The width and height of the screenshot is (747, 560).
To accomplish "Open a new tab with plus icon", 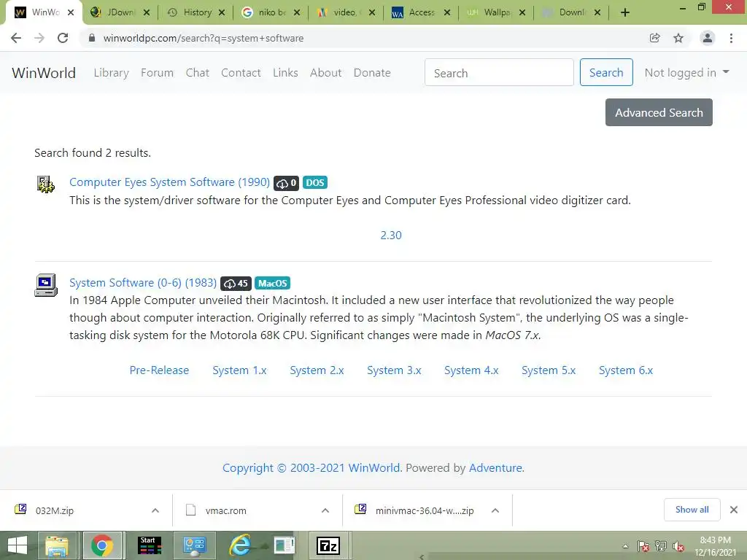I will tap(625, 12).
